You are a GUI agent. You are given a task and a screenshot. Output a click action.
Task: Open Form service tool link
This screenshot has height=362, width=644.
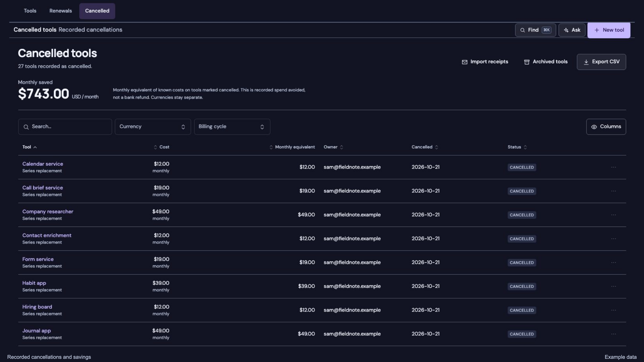tap(38, 259)
